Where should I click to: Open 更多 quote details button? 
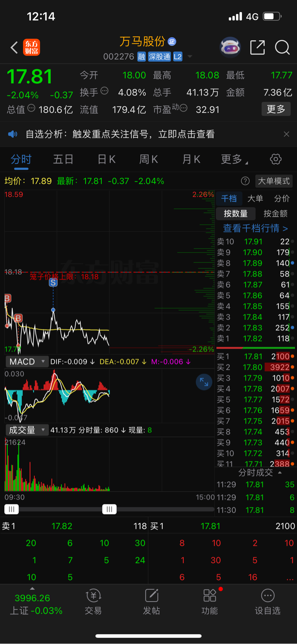[x=276, y=109]
